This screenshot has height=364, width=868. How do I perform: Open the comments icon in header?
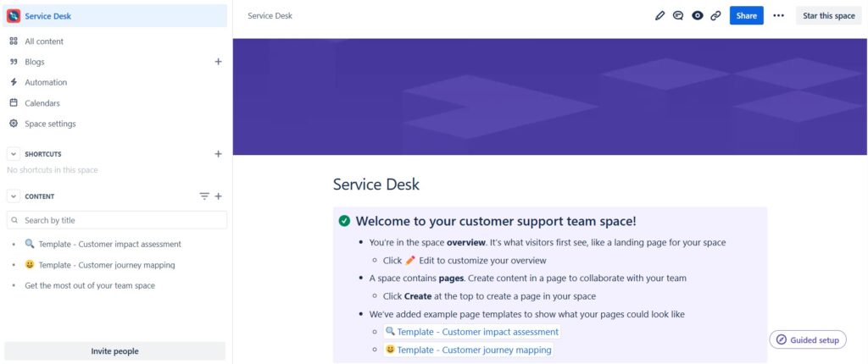point(678,15)
